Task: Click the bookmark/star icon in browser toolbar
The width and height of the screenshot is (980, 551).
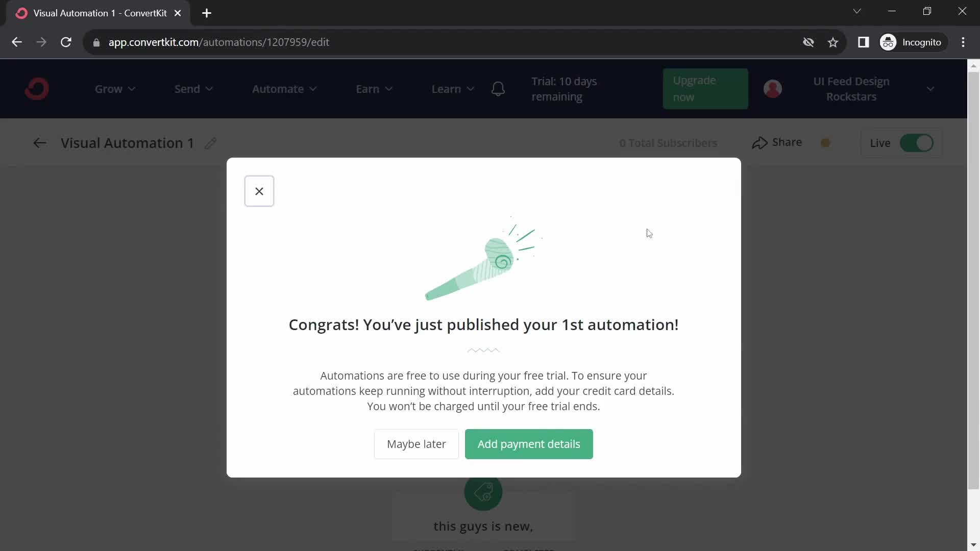Action: point(834,42)
